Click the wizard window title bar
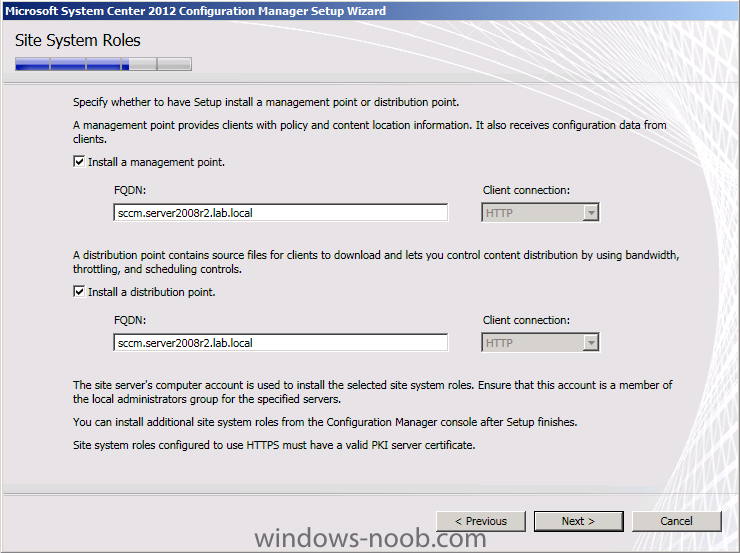The height and width of the screenshot is (553, 740). pyautogui.click(x=370, y=11)
